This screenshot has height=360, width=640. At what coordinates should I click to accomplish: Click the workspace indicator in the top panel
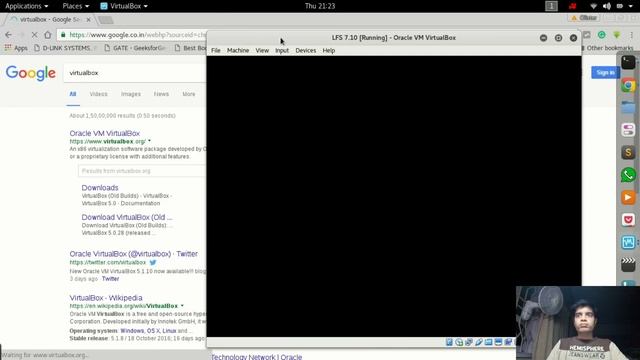pyautogui.click(x=551, y=6)
